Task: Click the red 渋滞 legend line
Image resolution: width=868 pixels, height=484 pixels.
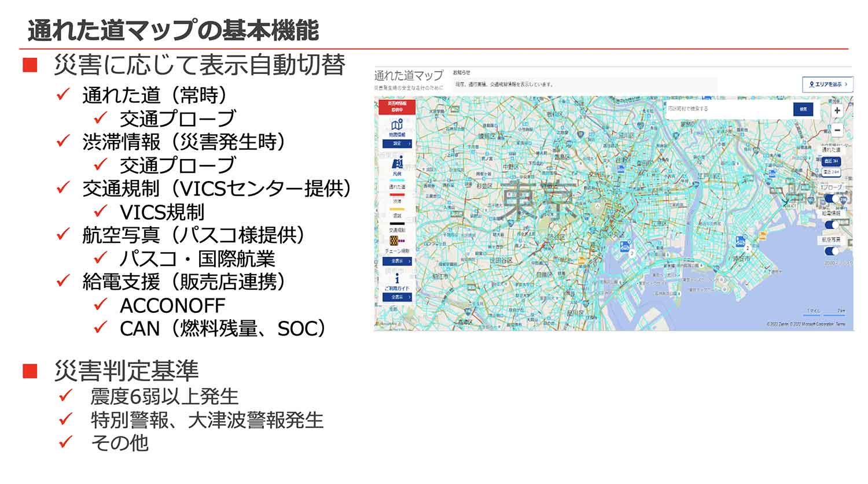Action: click(397, 195)
